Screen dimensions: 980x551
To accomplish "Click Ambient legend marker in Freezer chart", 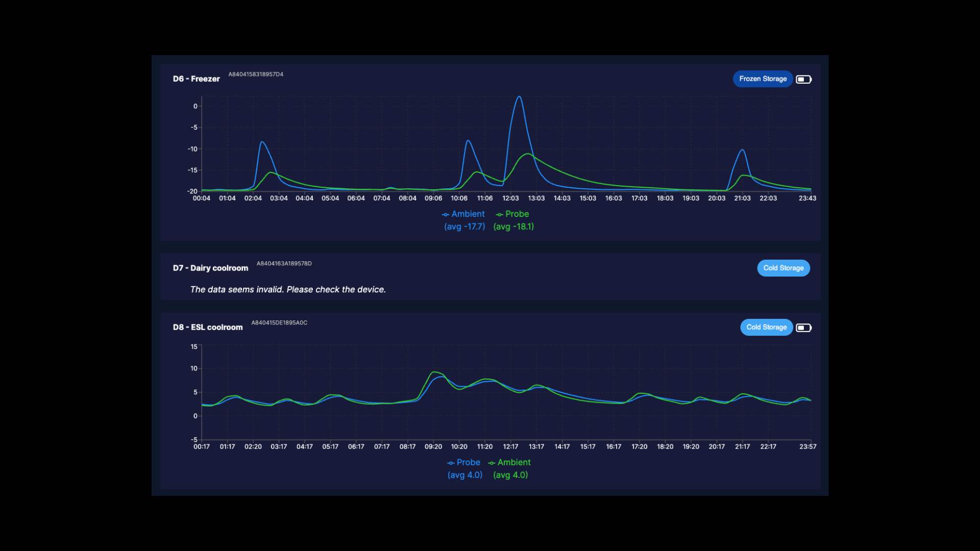I will (445, 215).
